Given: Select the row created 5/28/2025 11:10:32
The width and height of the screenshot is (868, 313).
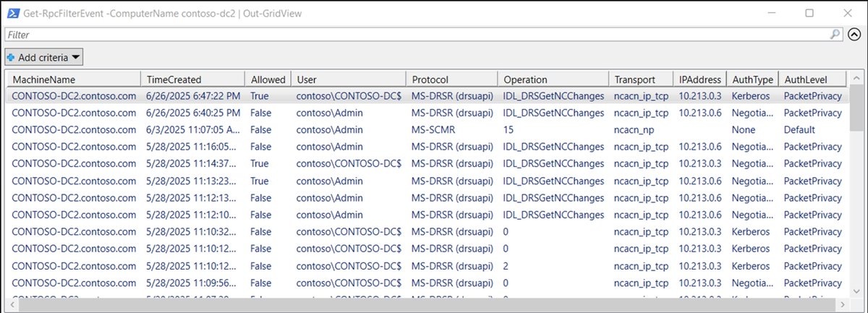Looking at the screenshot, I should 427,231.
